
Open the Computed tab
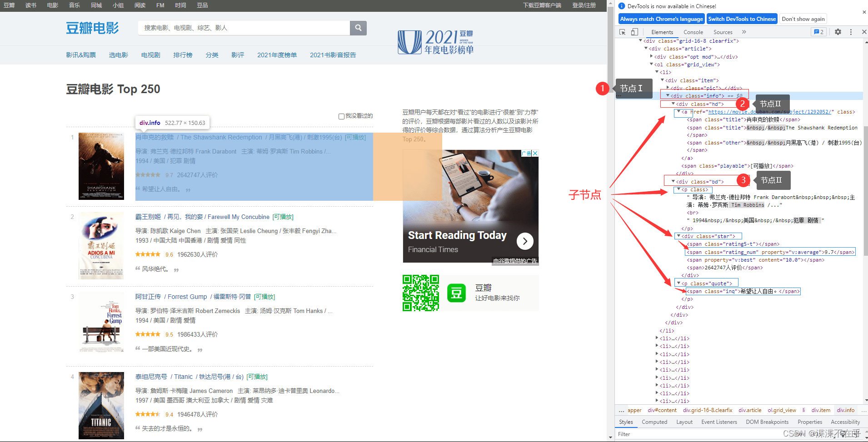(654, 422)
